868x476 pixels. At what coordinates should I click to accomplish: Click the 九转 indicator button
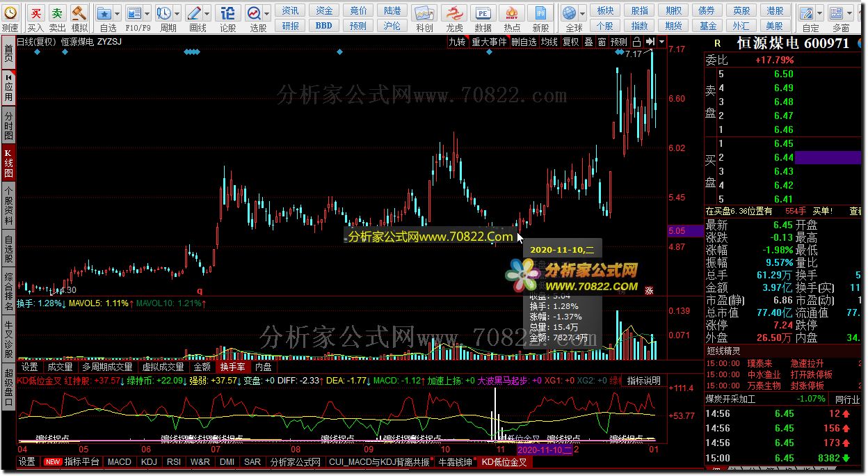click(457, 42)
